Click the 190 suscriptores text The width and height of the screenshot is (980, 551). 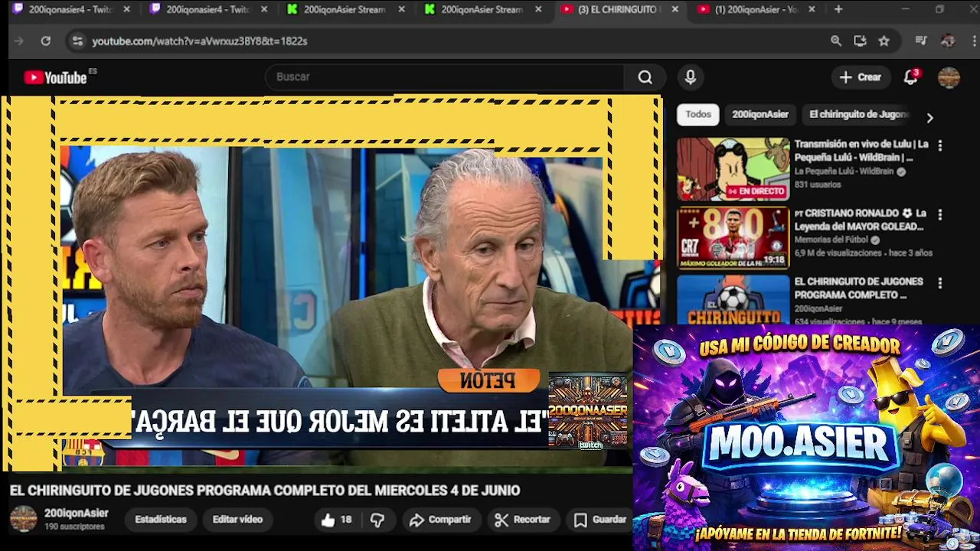tap(74, 527)
